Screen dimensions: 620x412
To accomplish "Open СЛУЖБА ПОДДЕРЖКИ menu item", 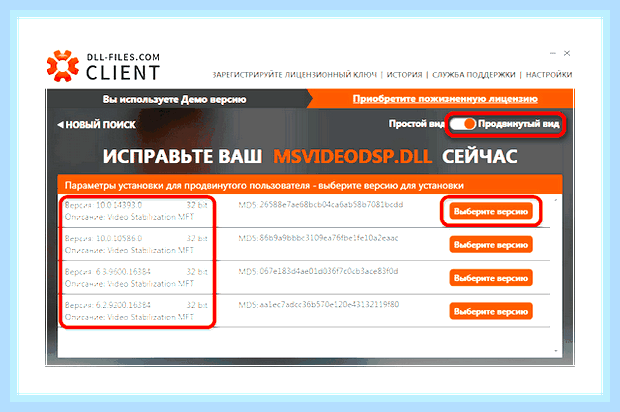I will [x=474, y=75].
